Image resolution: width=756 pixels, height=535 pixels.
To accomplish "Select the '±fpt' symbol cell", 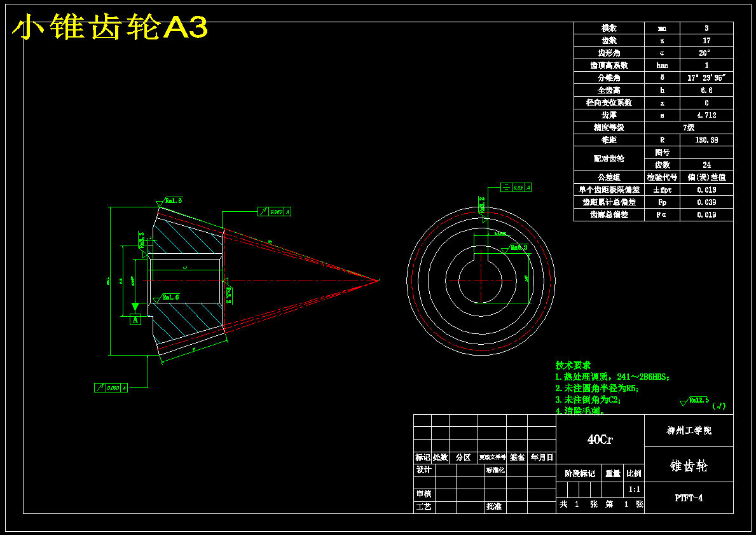I will [662, 190].
